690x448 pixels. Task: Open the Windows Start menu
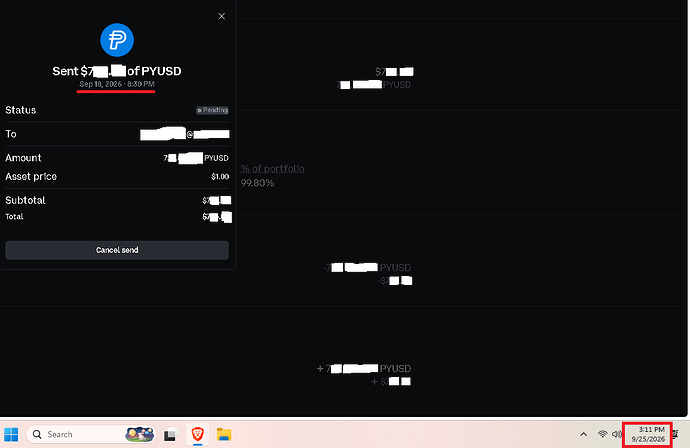tap(11, 434)
